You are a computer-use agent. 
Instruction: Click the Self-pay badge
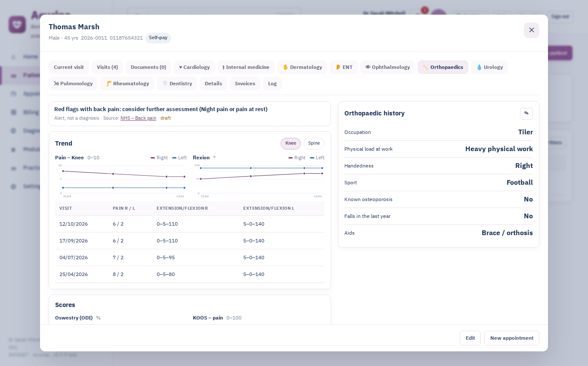[158, 38]
